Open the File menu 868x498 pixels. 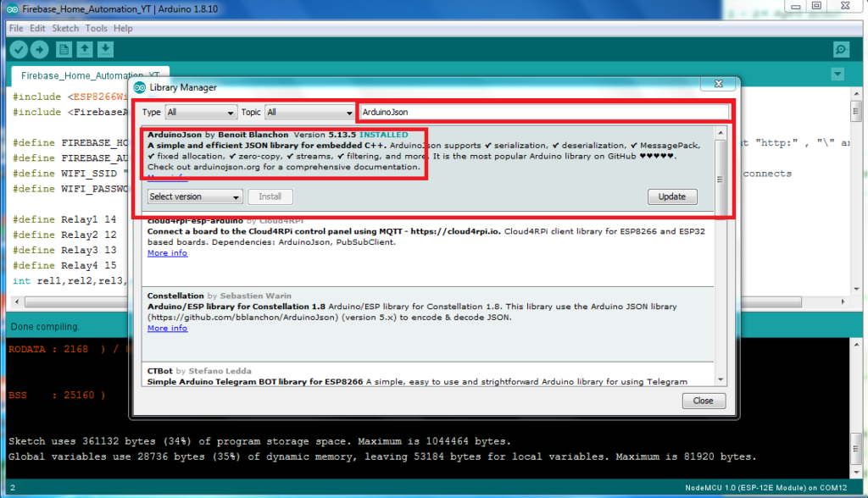pyautogui.click(x=16, y=28)
